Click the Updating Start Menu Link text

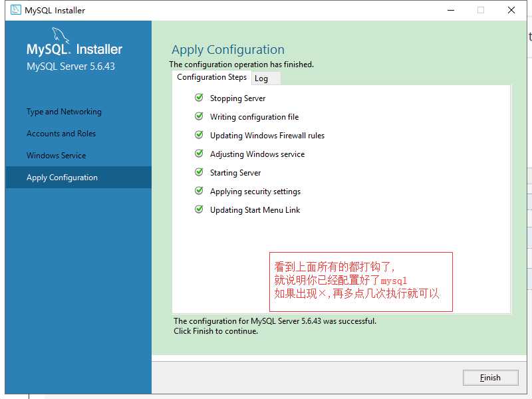(x=255, y=210)
